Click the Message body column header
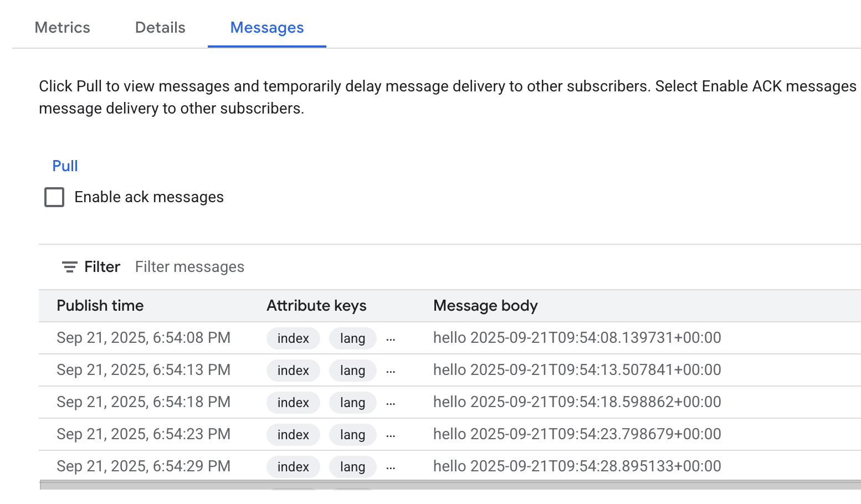Viewport: 861px width, 504px height. coord(485,306)
